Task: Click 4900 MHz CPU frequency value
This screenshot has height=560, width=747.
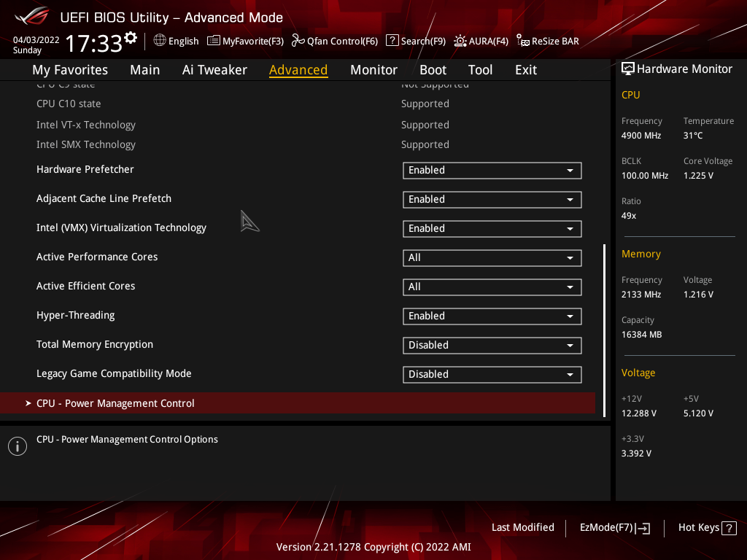Action: click(x=641, y=136)
